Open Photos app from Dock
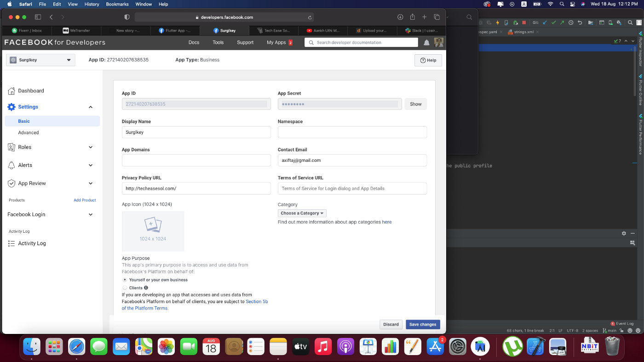The image size is (644, 362). [166, 346]
